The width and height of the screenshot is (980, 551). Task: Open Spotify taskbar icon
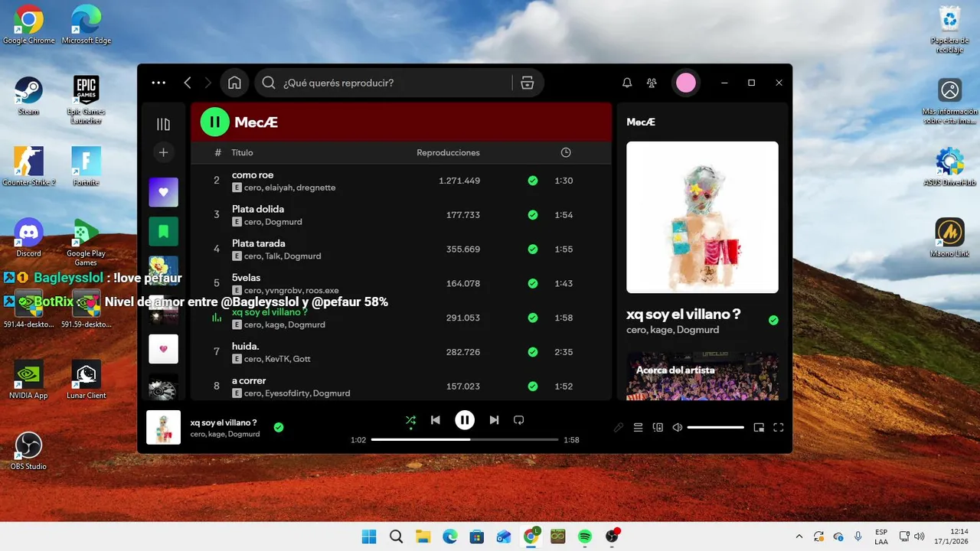pyautogui.click(x=585, y=536)
